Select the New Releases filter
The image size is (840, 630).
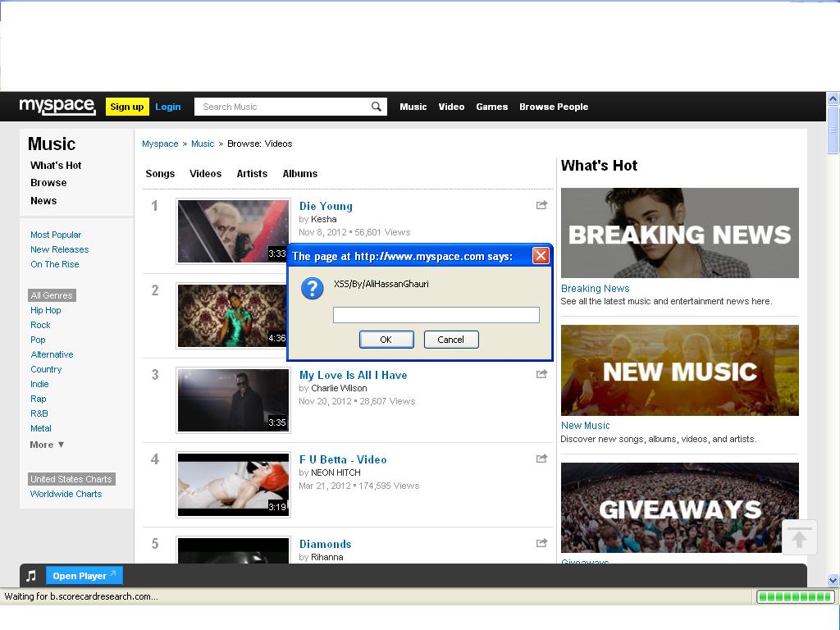coord(59,249)
